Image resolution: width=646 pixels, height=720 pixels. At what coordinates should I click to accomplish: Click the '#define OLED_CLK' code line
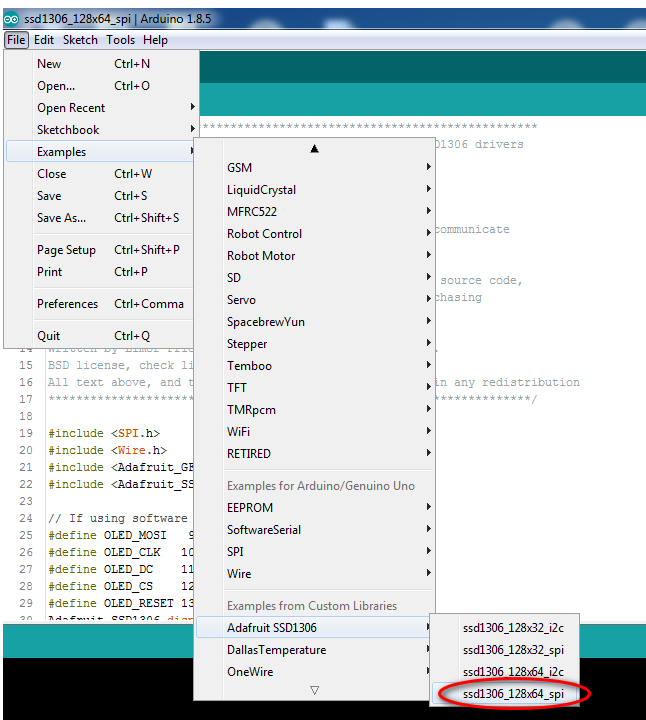(x=121, y=552)
